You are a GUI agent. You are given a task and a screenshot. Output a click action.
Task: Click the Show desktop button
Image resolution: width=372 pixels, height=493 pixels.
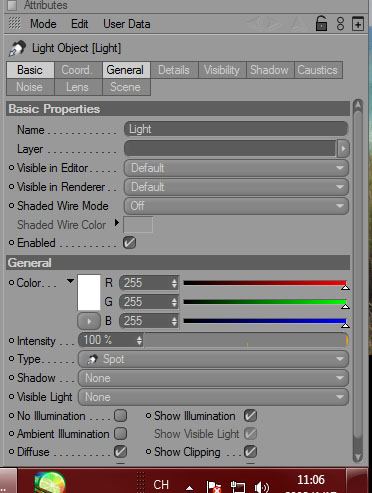(x=358, y=480)
